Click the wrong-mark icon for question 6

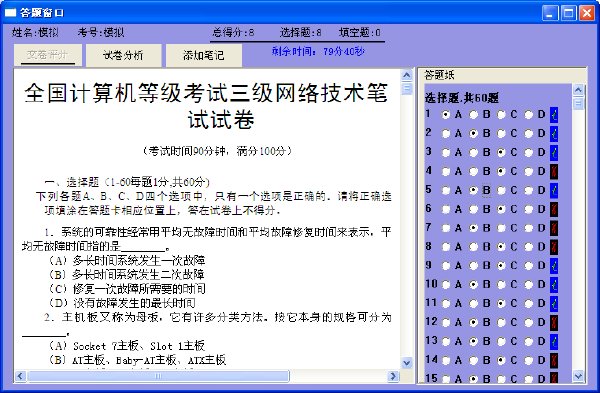coord(554,209)
